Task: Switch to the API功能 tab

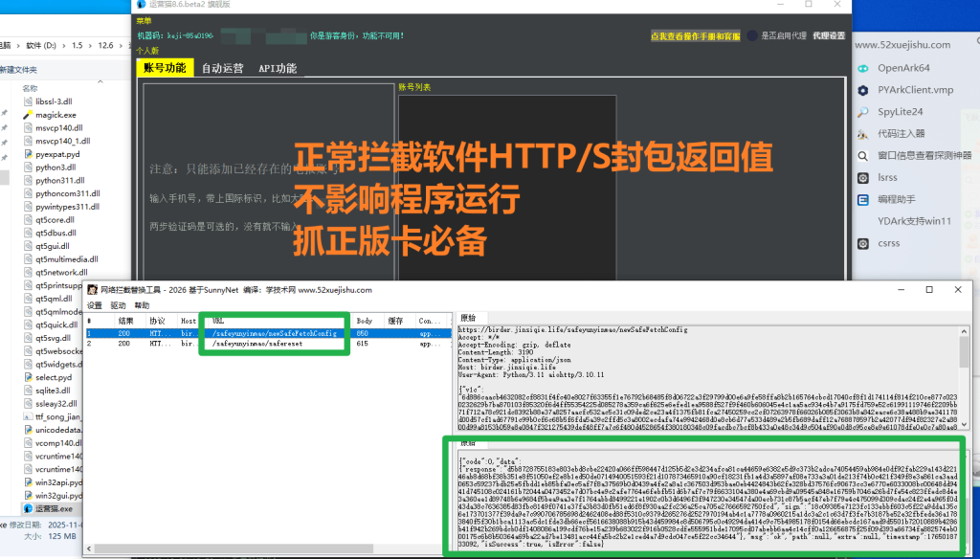Action: [276, 68]
